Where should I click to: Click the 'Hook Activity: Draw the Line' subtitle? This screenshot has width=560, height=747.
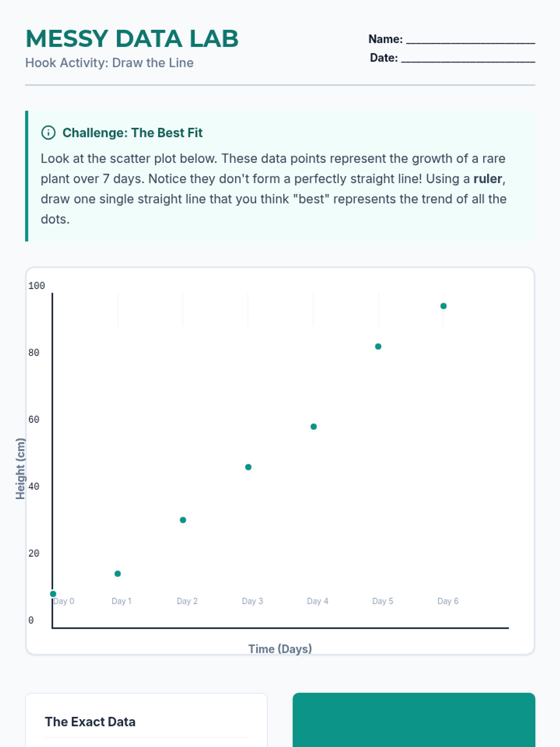pos(109,63)
